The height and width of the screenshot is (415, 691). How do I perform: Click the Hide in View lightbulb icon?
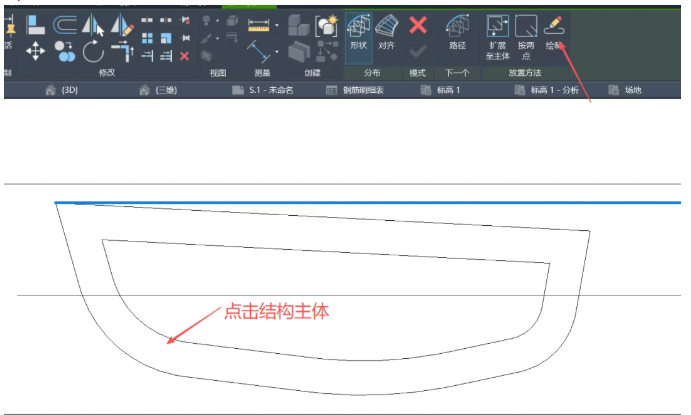[206, 20]
